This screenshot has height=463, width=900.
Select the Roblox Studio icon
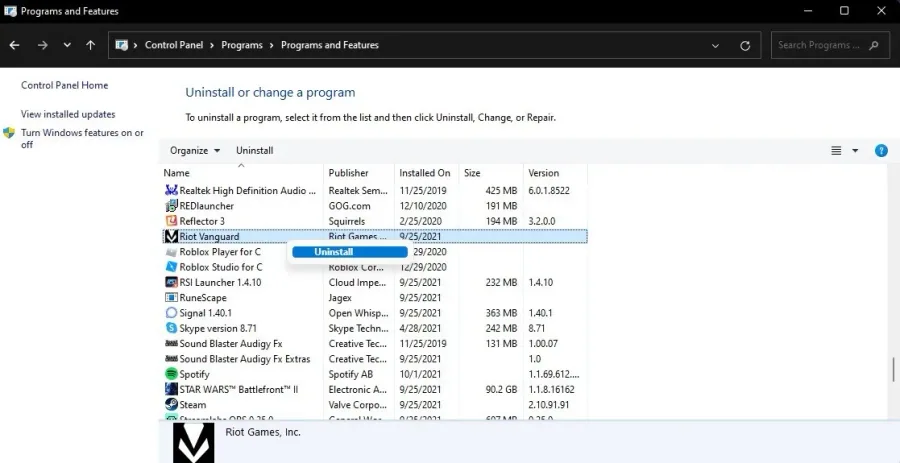[x=171, y=267]
